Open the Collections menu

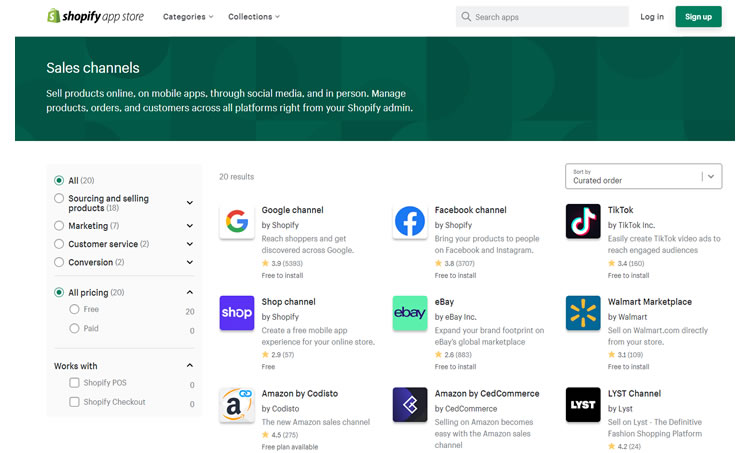[x=254, y=17]
